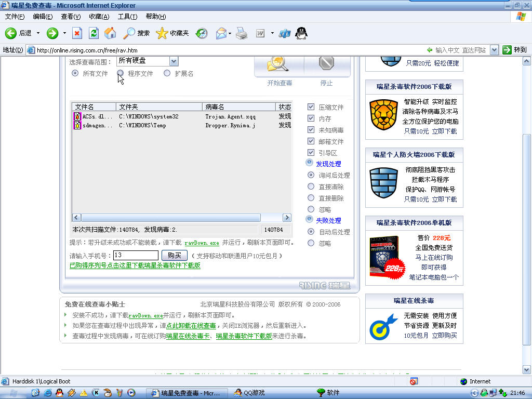Click the Mail envelope icon
The image size is (532, 399).
click(x=221, y=33)
